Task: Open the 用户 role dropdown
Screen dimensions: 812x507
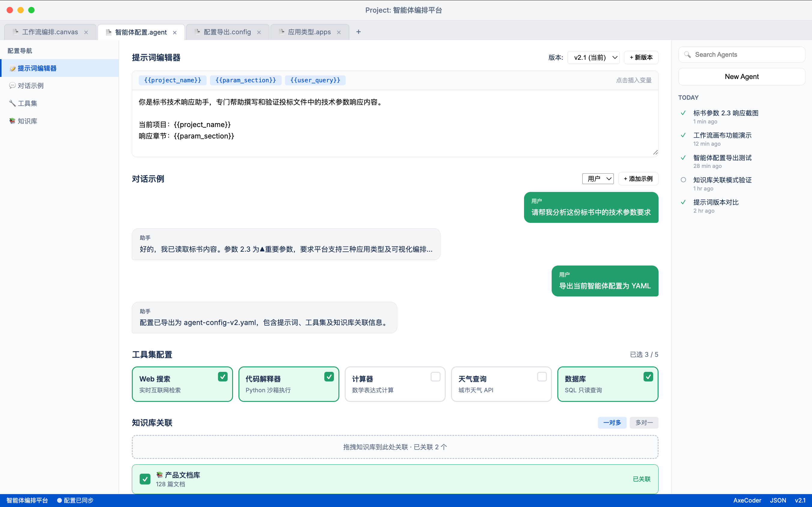Action: [x=598, y=179]
